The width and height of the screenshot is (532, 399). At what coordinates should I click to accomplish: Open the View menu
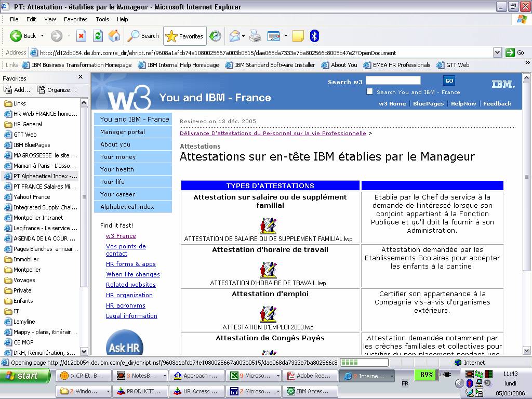[x=50, y=19]
